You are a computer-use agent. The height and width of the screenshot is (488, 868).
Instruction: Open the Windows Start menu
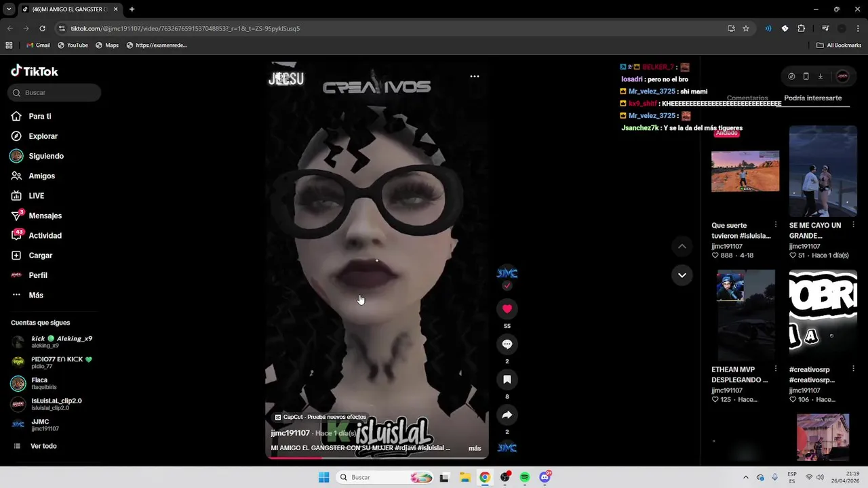coord(324,477)
